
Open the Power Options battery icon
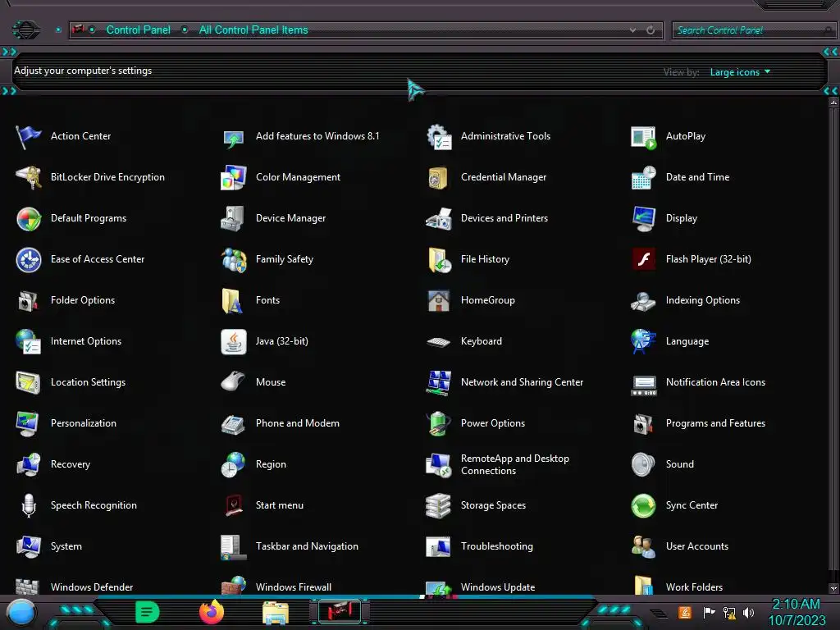pos(439,424)
